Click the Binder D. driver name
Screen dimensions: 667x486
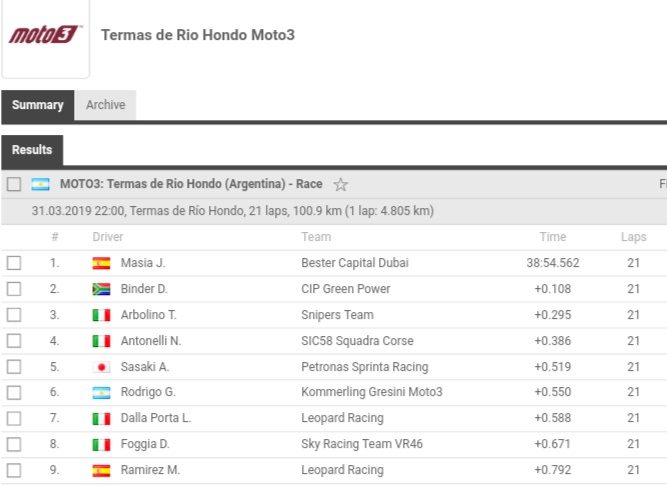click(x=143, y=289)
